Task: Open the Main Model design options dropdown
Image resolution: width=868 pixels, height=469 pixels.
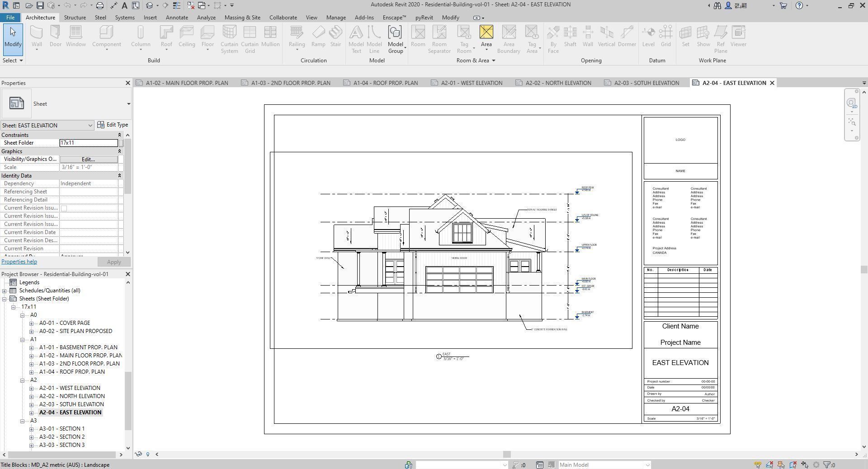Action: [x=647, y=465]
